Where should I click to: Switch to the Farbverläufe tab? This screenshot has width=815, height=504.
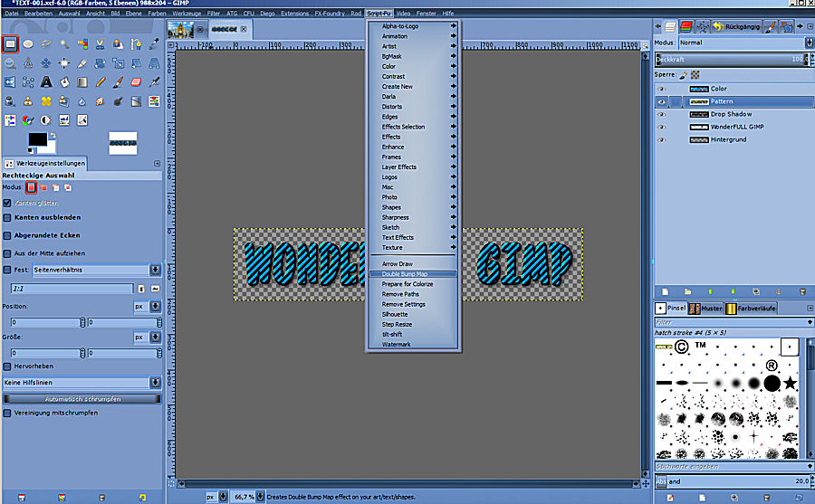751,309
